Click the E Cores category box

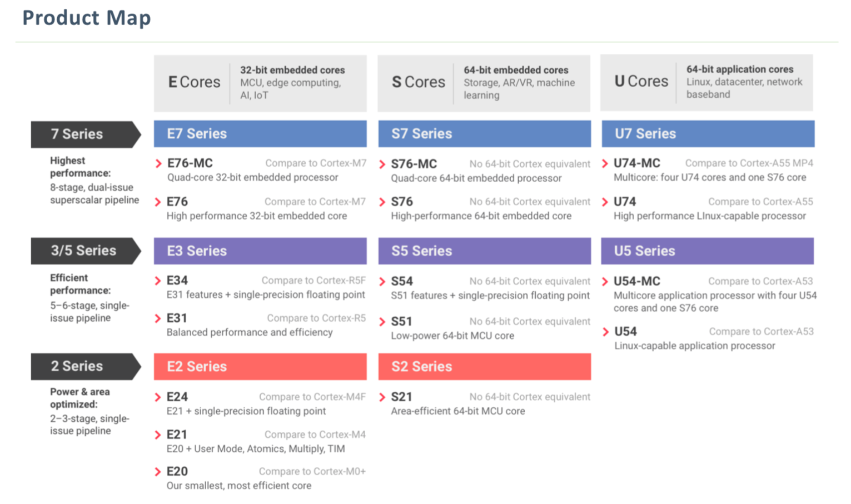coord(260,83)
